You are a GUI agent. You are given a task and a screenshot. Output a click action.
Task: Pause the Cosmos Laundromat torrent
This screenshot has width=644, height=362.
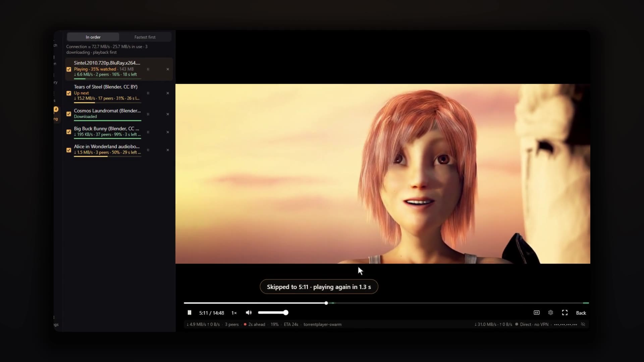148,114
